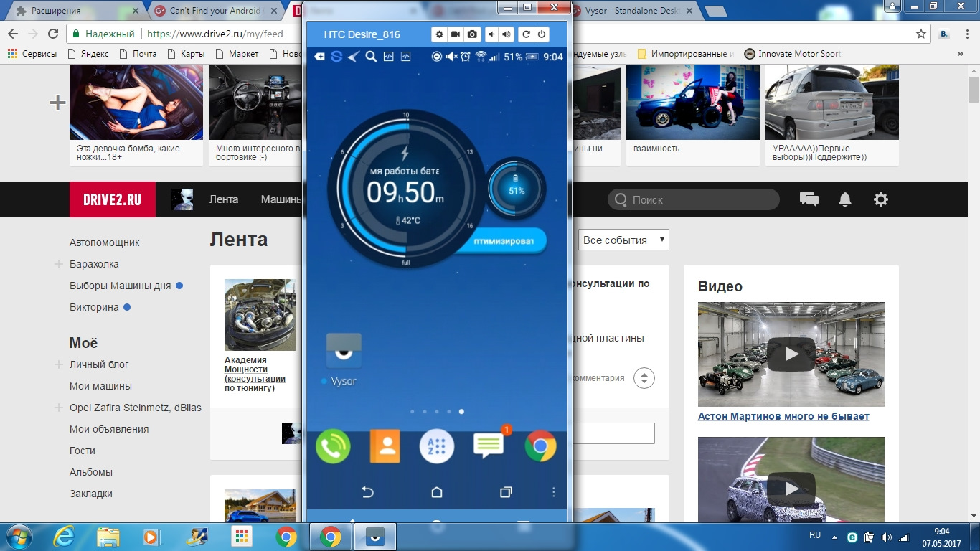Reload the page in Chrome
The width and height of the screenshot is (980, 551).
[52, 34]
